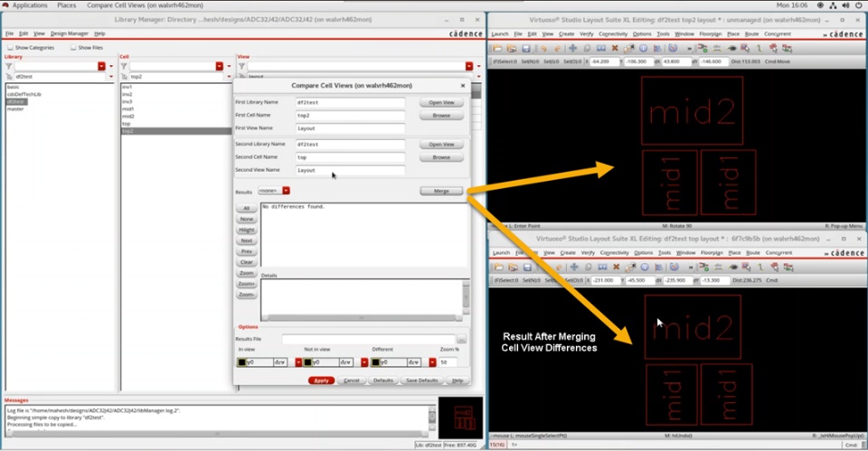Click the Hilight button
Screen dimensions: 868x451
pos(246,230)
